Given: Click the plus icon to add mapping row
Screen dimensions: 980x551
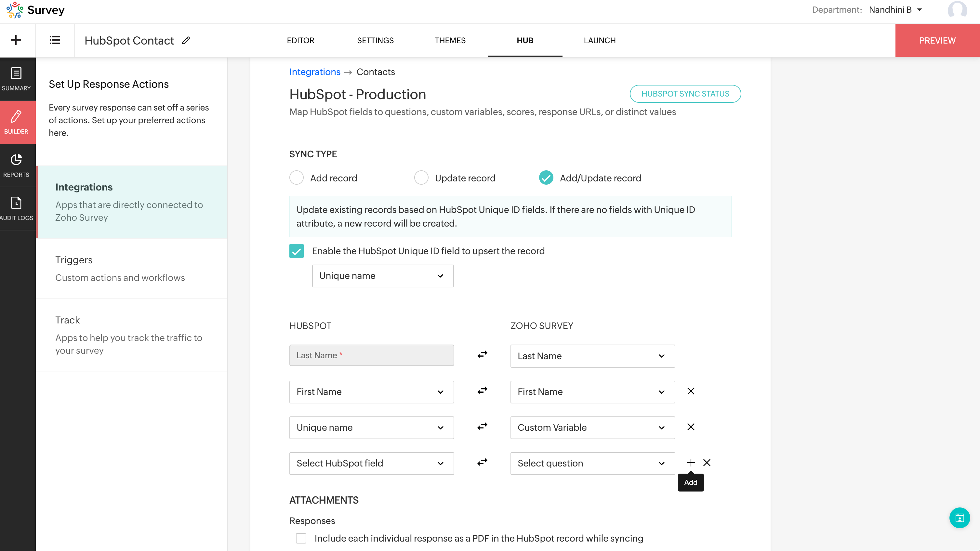Looking at the screenshot, I should [691, 462].
